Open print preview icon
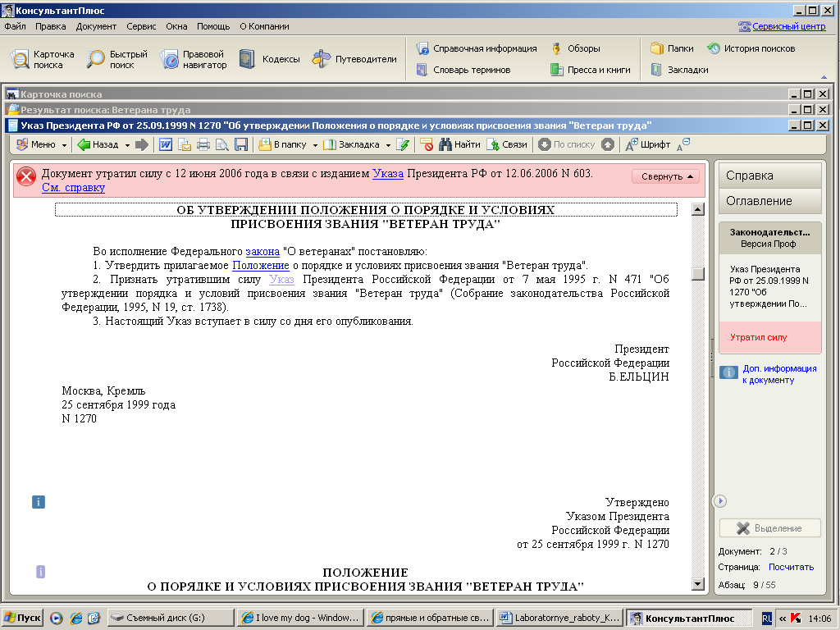The height and width of the screenshot is (630, 840). tap(221, 144)
